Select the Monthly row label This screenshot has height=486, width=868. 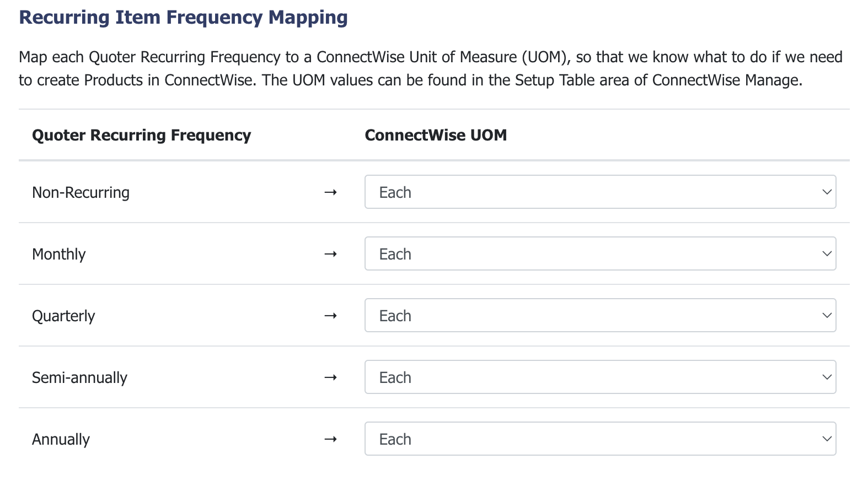(x=59, y=255)
